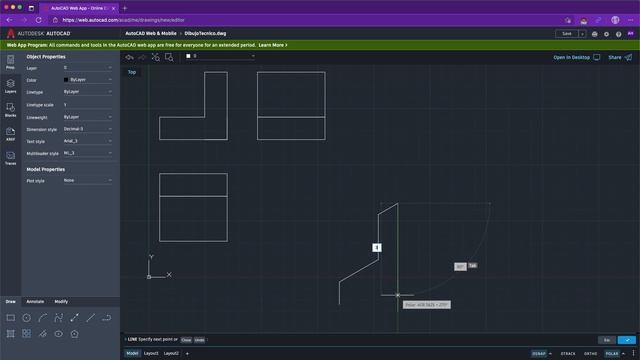This screenshot has width=640, height=360.
Task: Switch to the Modify tab
Action: (61, 302)
